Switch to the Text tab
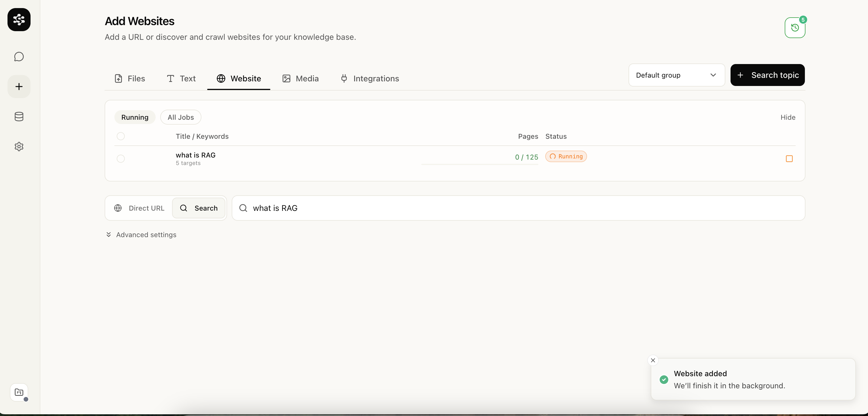 tap(181, 78)
